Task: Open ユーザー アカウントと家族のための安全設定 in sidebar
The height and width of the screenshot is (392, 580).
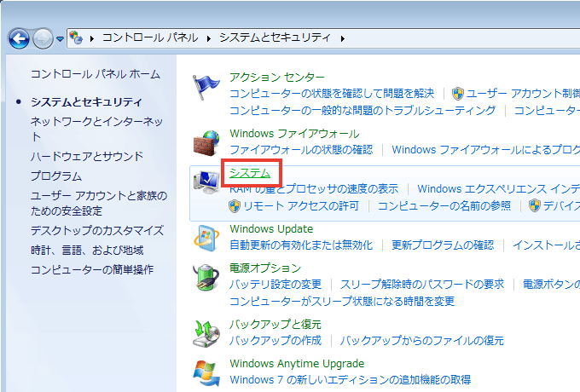Action: (x=99, y=203)
